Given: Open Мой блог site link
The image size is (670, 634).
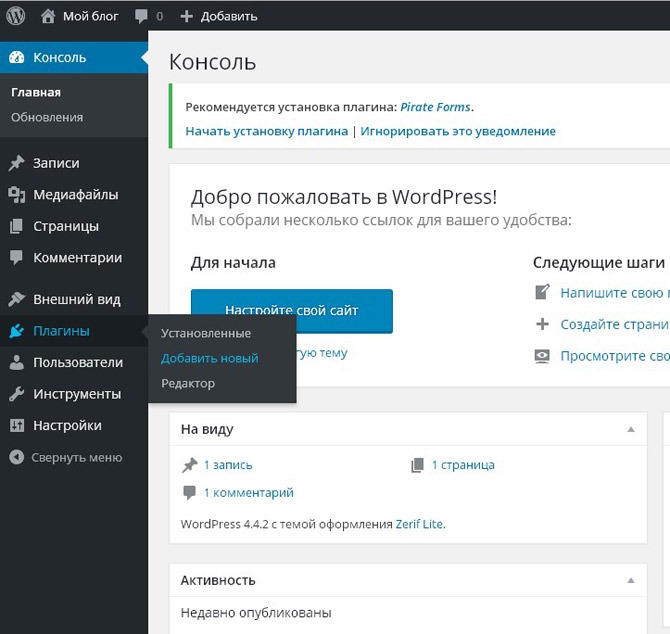Looking at the screenshot, I should [91, 16].
